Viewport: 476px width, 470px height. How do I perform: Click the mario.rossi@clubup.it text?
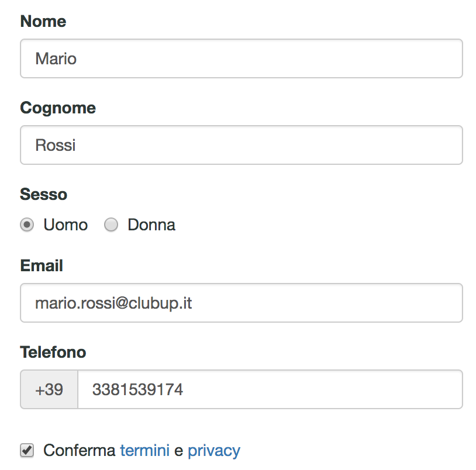114,303
